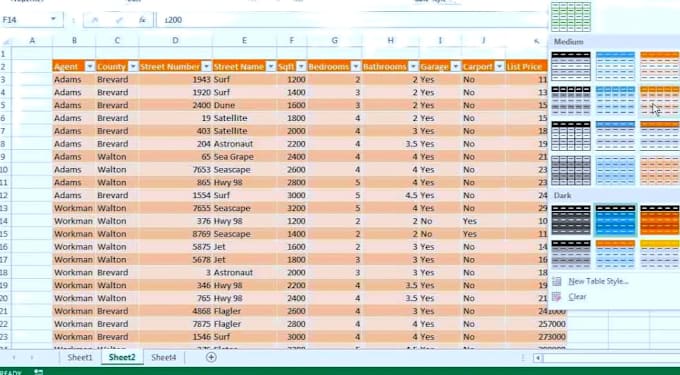Open Insert Function with the fx icon
The width and height of the screenshot is (680, 375).
coord(142,20)
